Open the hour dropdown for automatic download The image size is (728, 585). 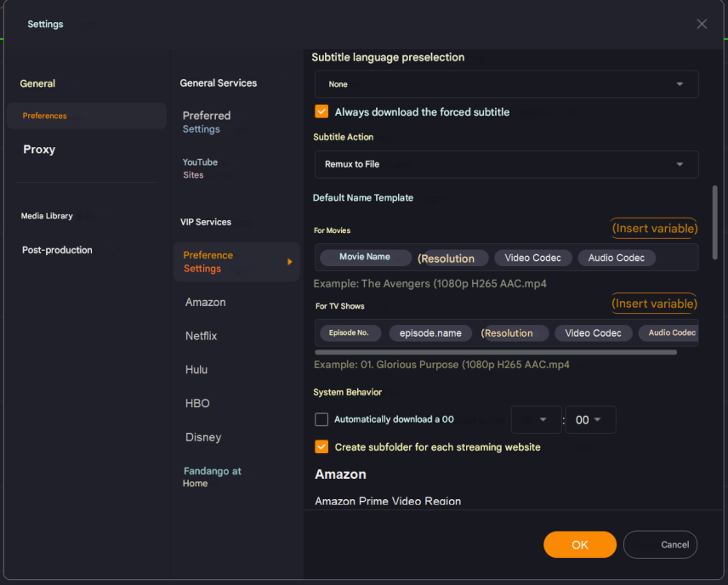pyautogui.click(x=536, y=420)
